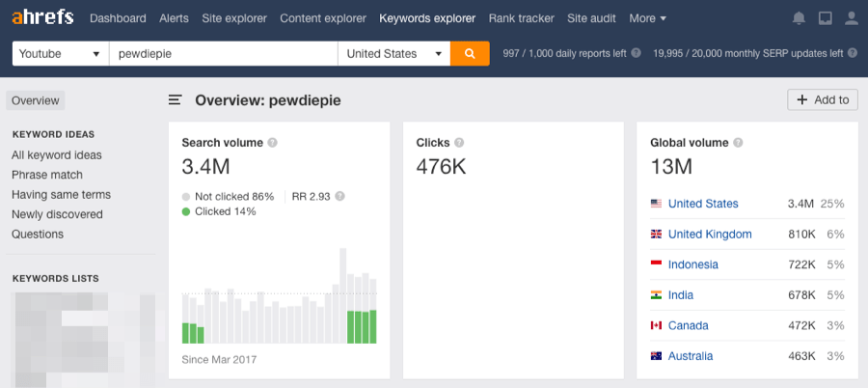Click the hamburger menu icon beside Overview title
868x388 pixels.
coord(175,100)
